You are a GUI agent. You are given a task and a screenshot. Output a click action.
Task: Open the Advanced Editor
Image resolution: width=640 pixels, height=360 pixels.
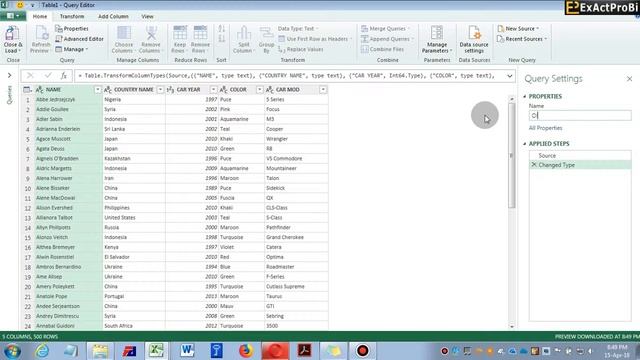(x=80, y=39)
